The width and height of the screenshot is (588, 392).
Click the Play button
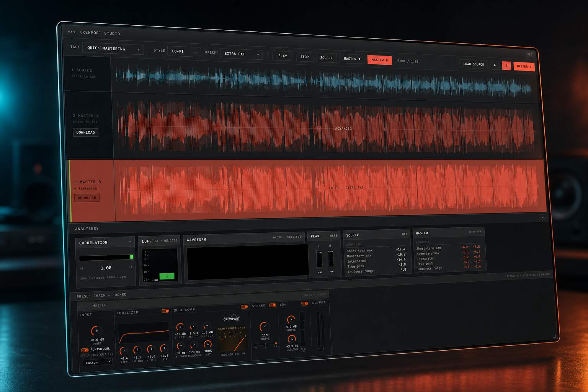click(283, 56)
